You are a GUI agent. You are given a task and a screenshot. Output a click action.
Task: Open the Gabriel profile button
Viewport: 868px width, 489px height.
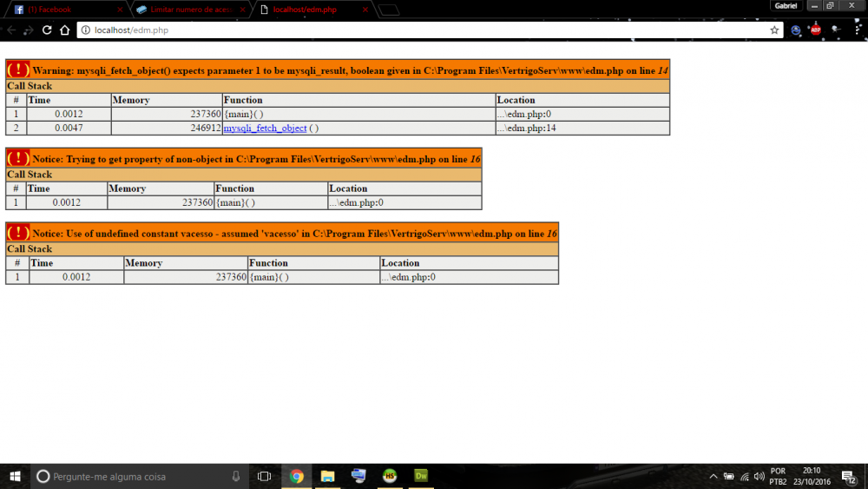coord(786,5)
